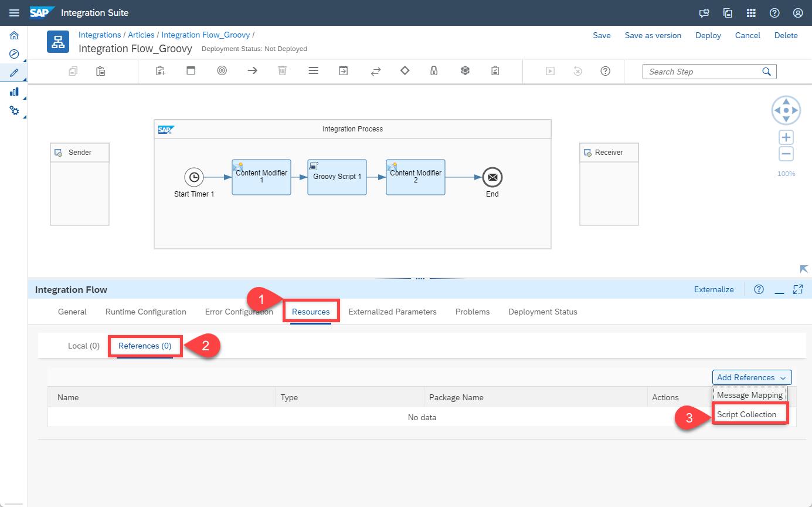Click the Deploy button
812x507 pixels.
coord(708,35)
